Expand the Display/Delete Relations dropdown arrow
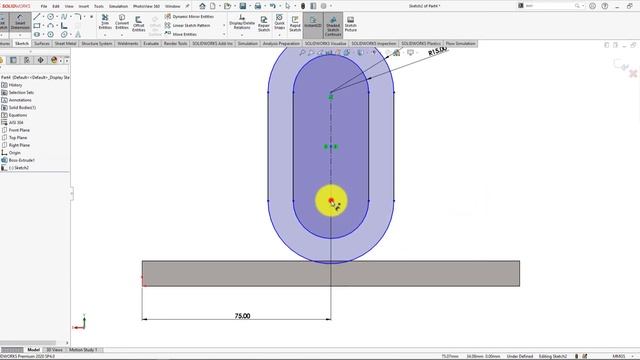Image resolution: width=640 pixels, height=360 pixels. [x=242, y=35]
